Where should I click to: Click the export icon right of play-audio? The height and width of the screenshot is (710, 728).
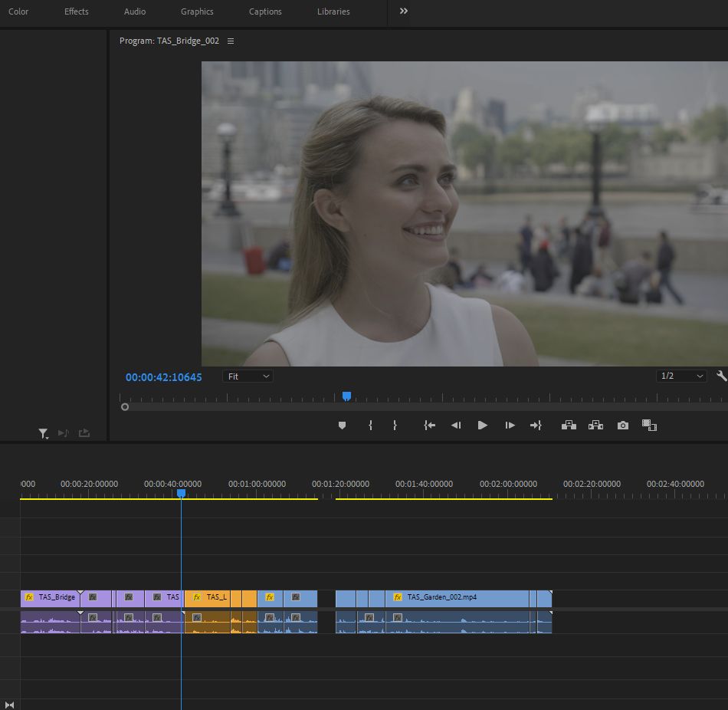84,433
